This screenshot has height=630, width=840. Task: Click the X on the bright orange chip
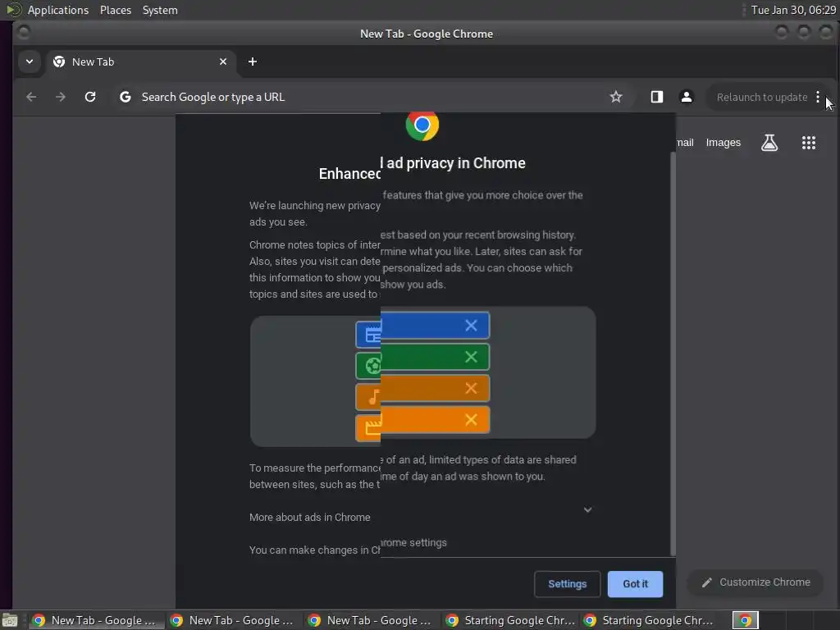pos(471,419)
